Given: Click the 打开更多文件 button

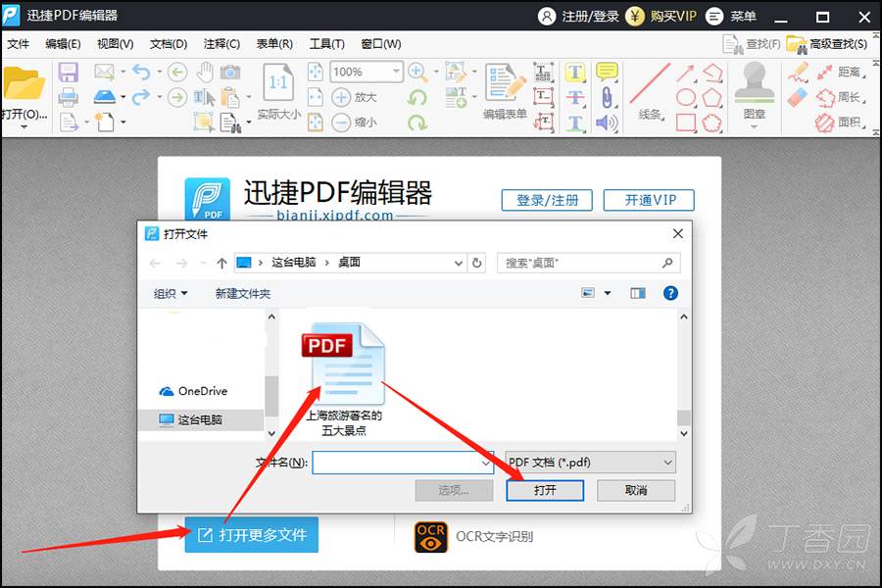Looking at the screenshot, I should pyautogui.click(x=252, y=534).
